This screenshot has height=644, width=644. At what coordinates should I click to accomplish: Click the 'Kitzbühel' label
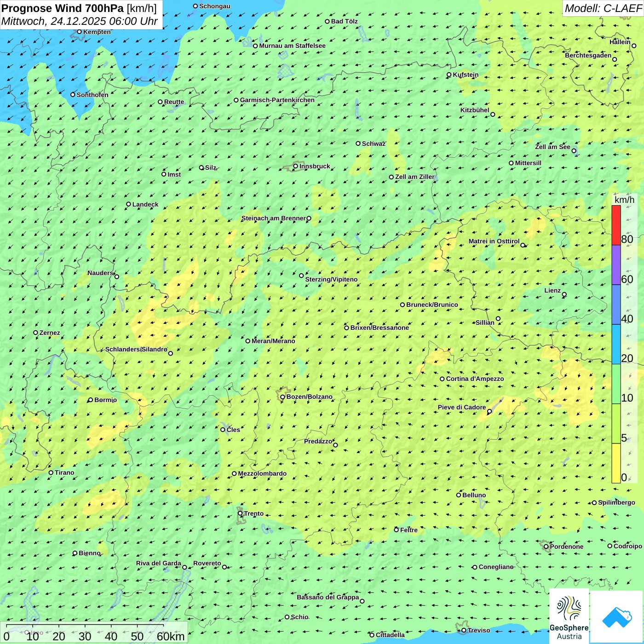point(475,110)
